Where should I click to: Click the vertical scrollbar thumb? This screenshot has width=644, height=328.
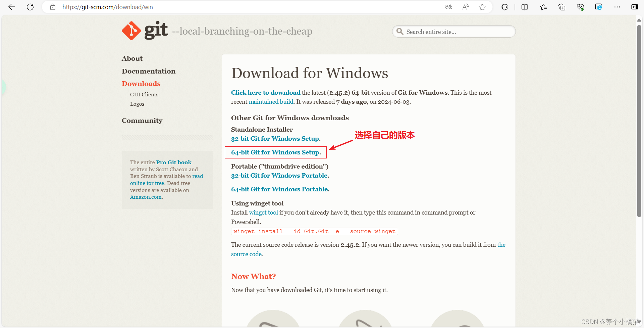[x=639, y=121]
